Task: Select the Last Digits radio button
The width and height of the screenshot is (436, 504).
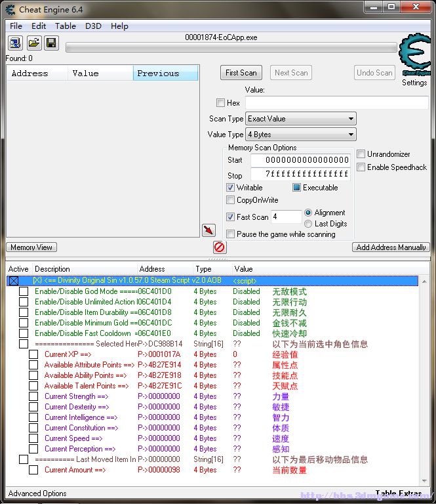Action: point(308,224)
